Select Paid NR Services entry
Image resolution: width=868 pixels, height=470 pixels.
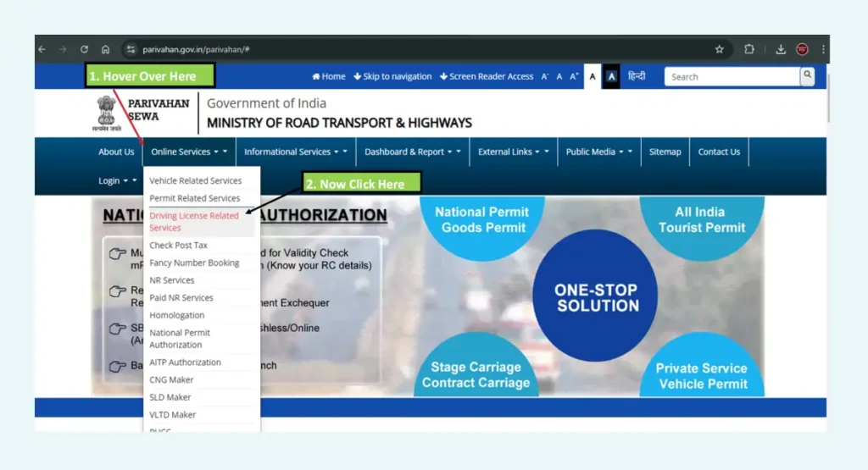pos(181,297)
